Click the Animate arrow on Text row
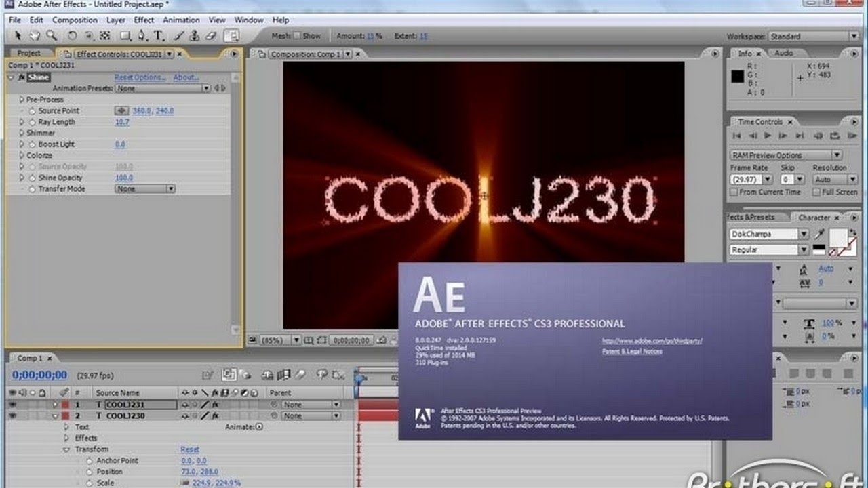868x488 pixels. (259, 427)
